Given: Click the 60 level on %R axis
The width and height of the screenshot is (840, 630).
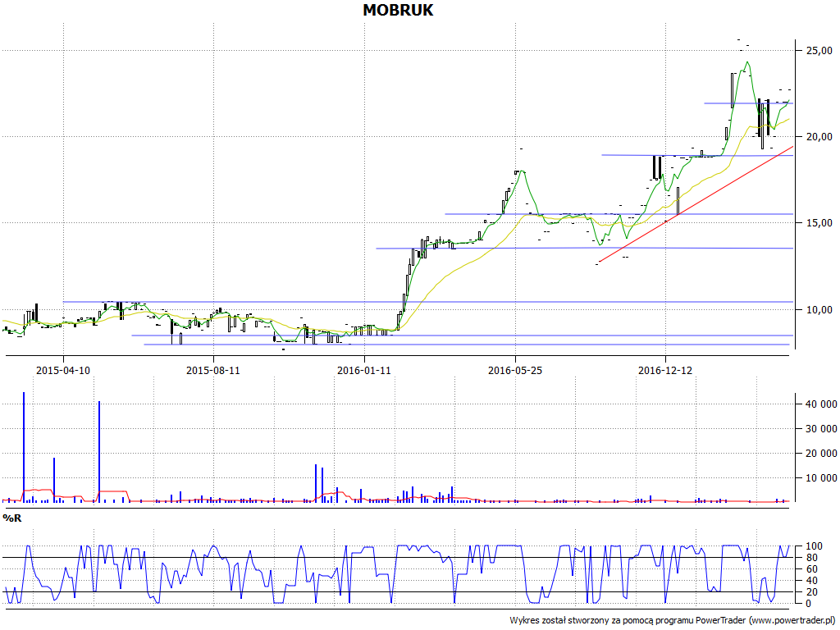Looking at the screenshot, I should pyautogui.click(x=811, y=569).
